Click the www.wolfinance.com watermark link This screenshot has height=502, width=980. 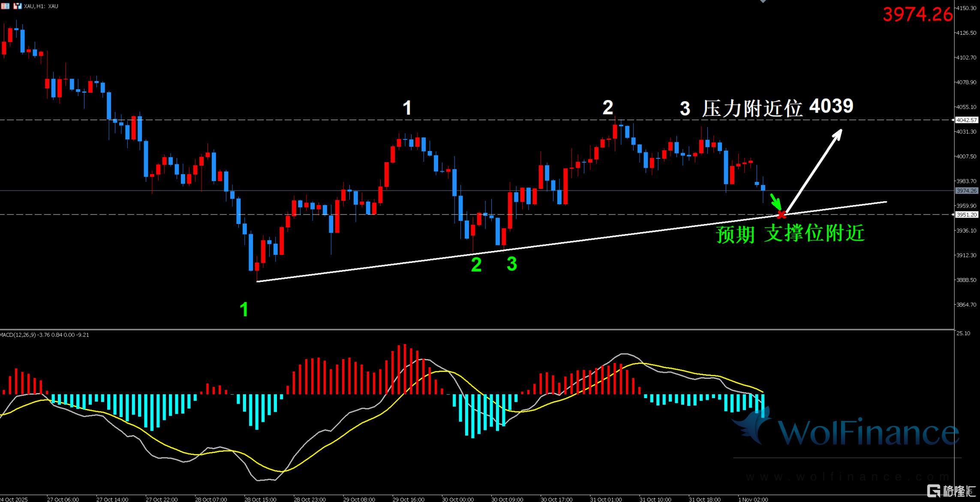tap(847, 477)
